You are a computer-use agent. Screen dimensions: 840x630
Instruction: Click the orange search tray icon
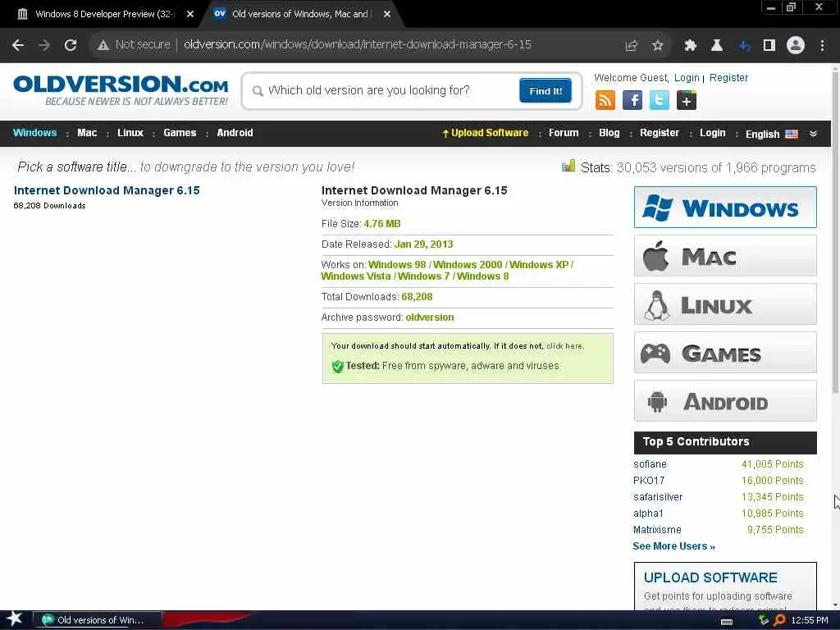(x=779, y=620)
